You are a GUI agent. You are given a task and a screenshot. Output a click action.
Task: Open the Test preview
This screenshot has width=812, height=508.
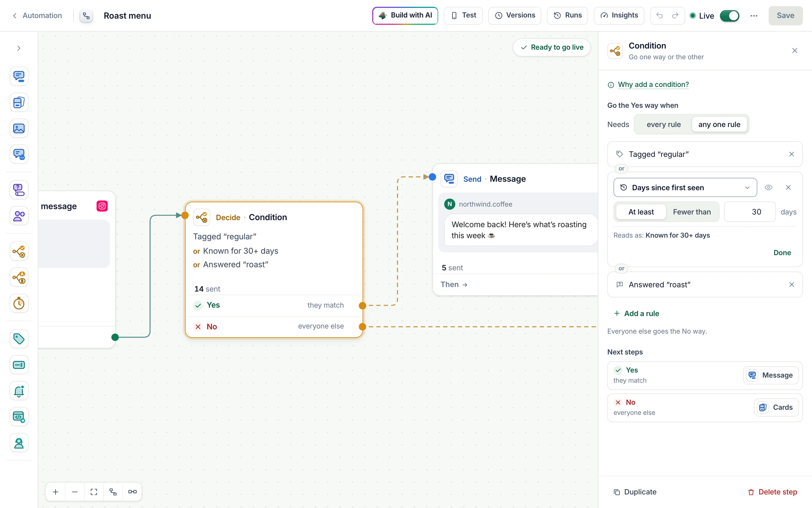[463, 16]
